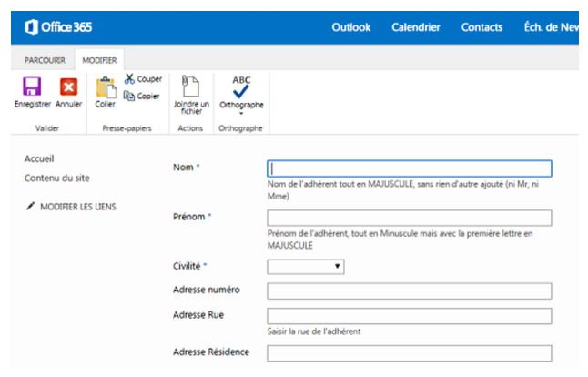Go to Calendrier in the header
Screen dimensions: 588x377
pos(416,27)
